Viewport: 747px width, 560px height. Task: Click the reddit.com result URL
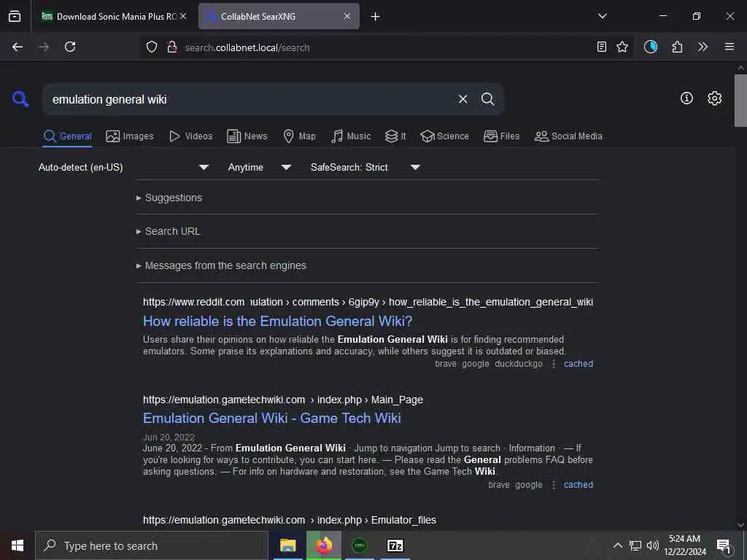pos(368,302)
